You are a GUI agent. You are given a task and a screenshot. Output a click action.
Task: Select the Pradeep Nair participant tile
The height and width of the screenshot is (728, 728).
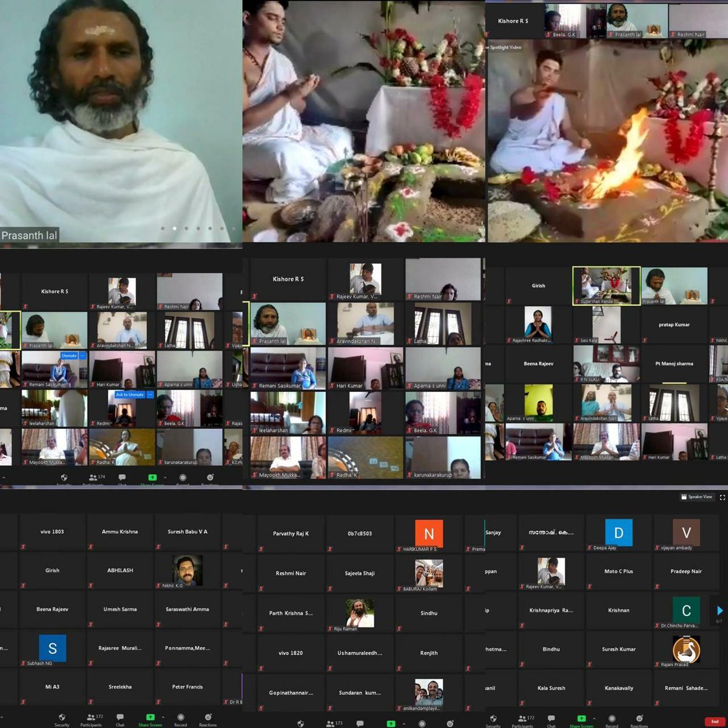point(686,571)
